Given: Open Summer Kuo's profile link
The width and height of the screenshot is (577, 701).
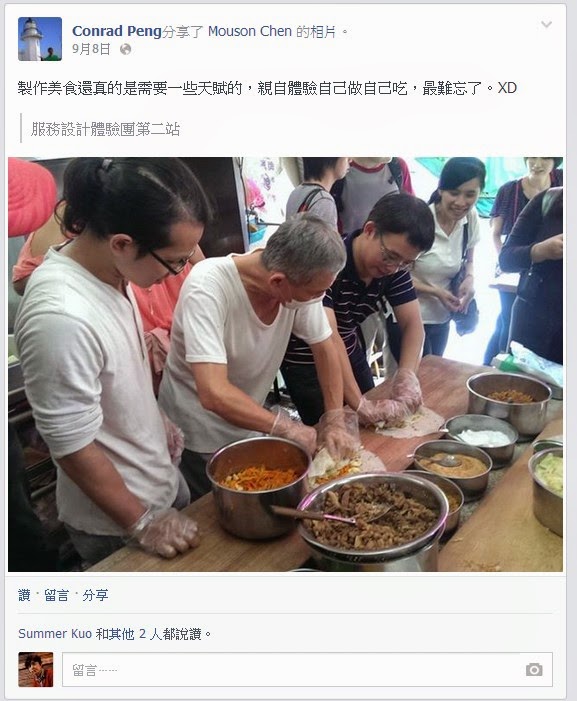Looking at the screenshot, I should 55,634.
